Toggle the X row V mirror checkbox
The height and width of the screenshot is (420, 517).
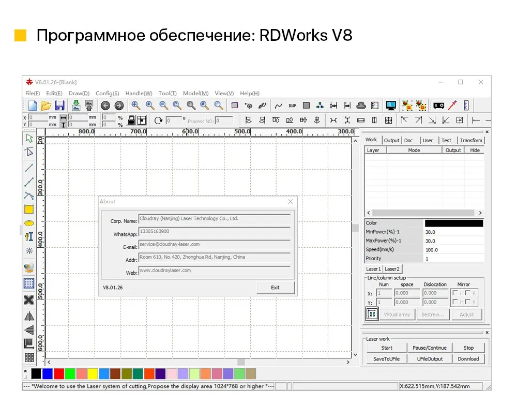click(x=467, y=293)
